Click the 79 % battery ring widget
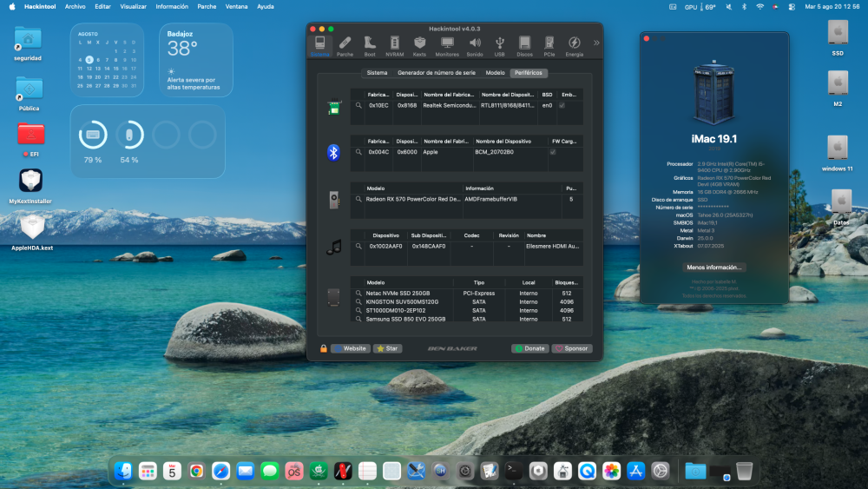 coord(93,135)
